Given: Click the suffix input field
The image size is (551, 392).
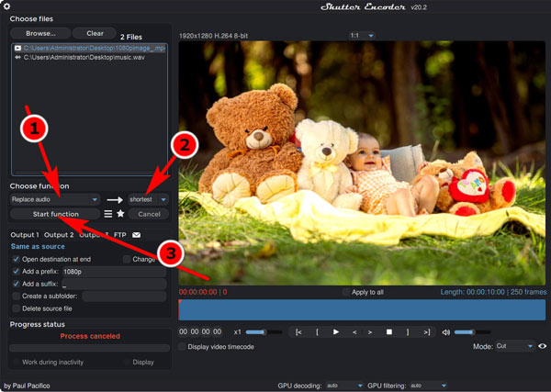Looking at the screenshot, I should [x=114, y=284].
